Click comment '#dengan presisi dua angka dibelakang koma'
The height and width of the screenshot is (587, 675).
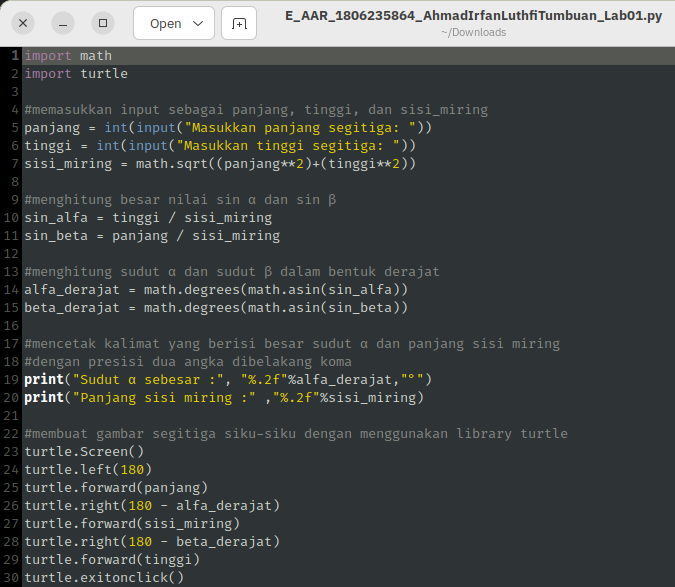[188, 362]
